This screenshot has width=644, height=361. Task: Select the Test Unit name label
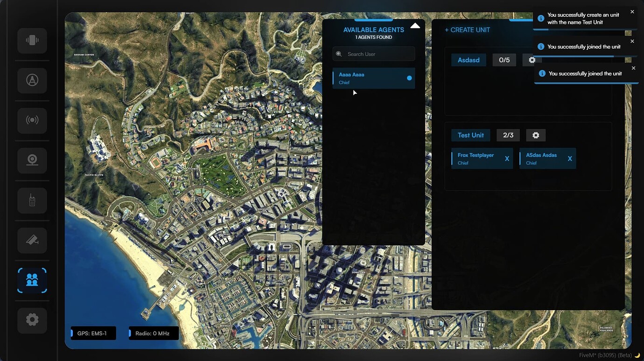tap(470, 135)
